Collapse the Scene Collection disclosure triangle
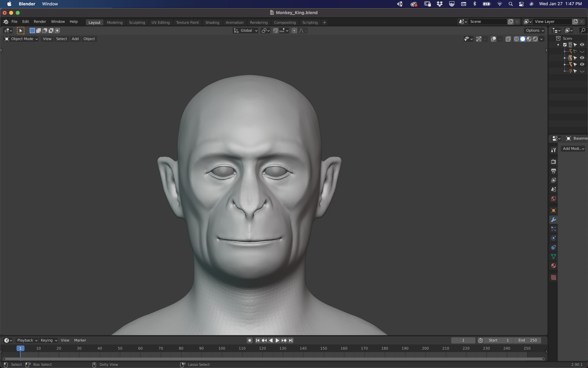The width and height of the screenshot is (588, 368). pos(558,45)
